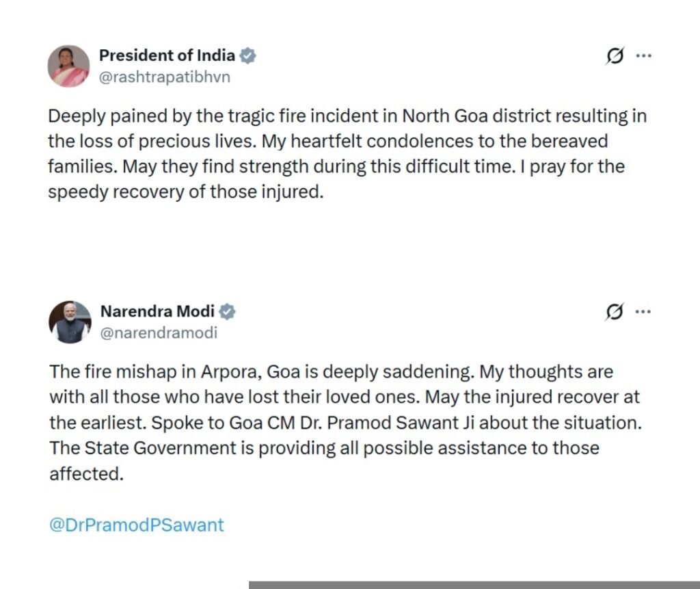This screenshot has width=700, height=589.
Task: Click Grok icon on Narendra Modi post
Action: coord(615,313)
